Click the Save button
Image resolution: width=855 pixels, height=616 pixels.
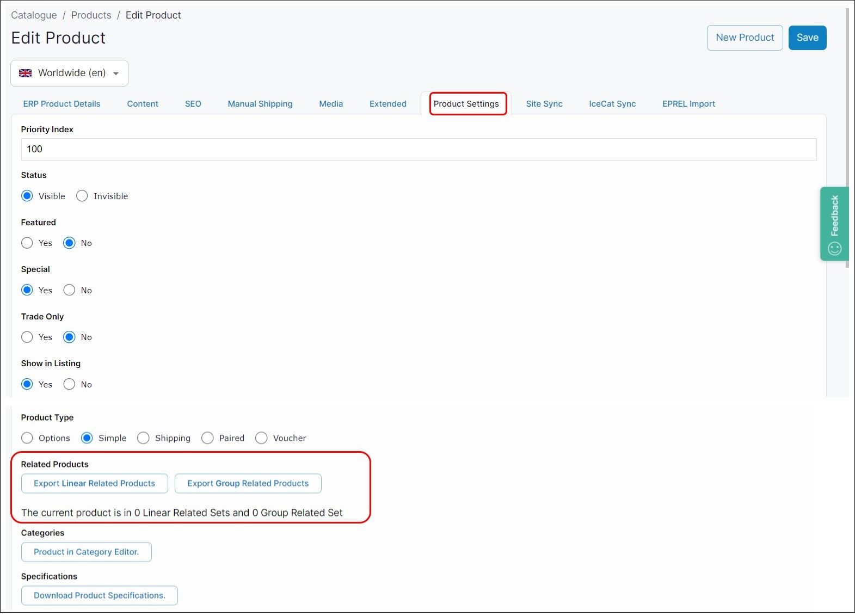(807, 38)
